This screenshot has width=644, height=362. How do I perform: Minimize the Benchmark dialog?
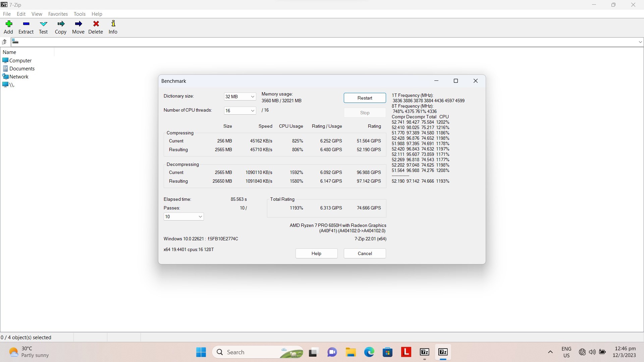point(436,81)
